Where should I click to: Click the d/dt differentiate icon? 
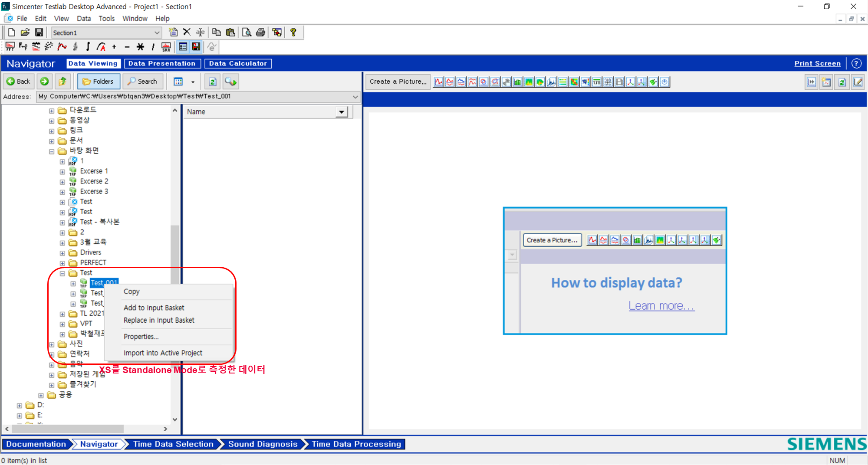tap(75, 47)
